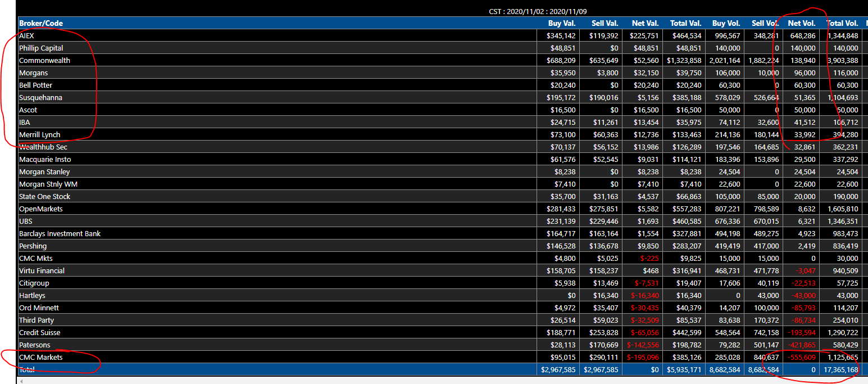Select the Morgan Stanley broker row

(442, 171)
